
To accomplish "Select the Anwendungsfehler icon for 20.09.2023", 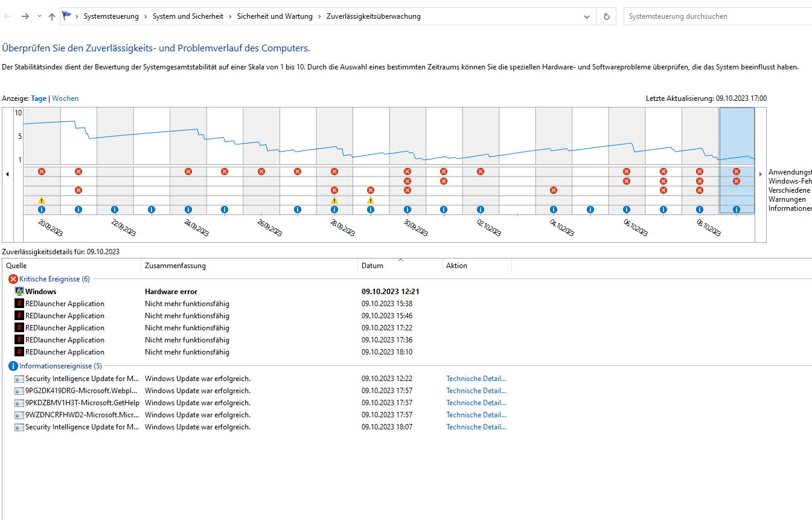I will (x=42, y=172).
